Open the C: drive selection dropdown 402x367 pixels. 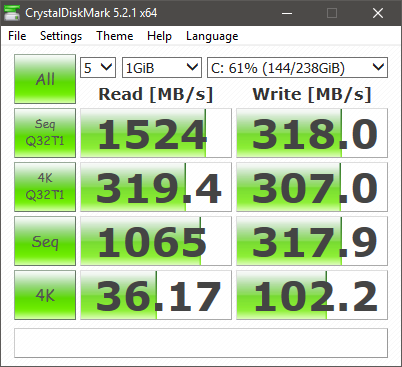(297, 68)
